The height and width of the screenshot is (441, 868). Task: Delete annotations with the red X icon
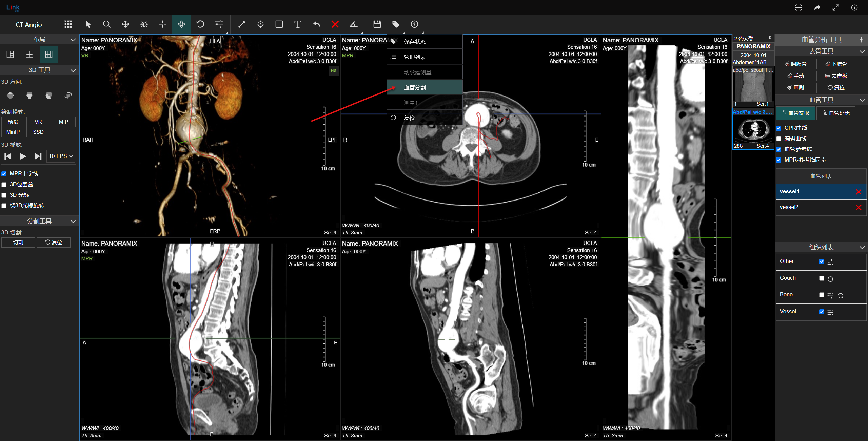point(335,24)
